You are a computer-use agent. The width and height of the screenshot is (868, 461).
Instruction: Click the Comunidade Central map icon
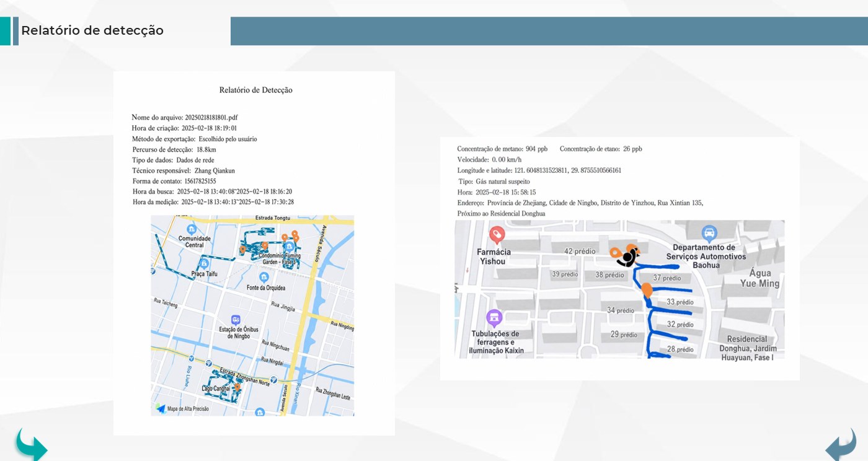point(192,229)
